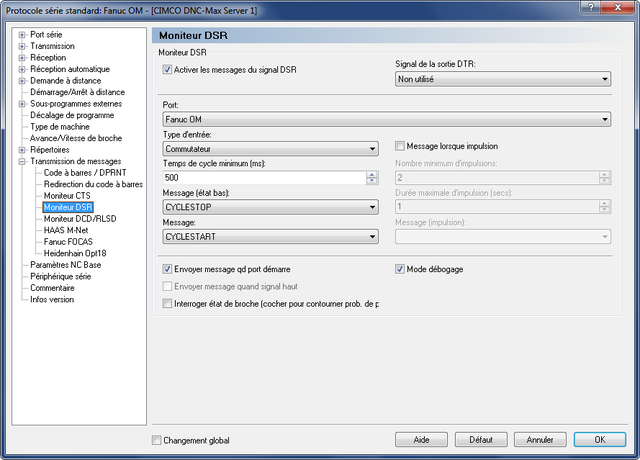Click the title bar help question icon
This screenshot has width=640, height=460.
pos(590,7)
